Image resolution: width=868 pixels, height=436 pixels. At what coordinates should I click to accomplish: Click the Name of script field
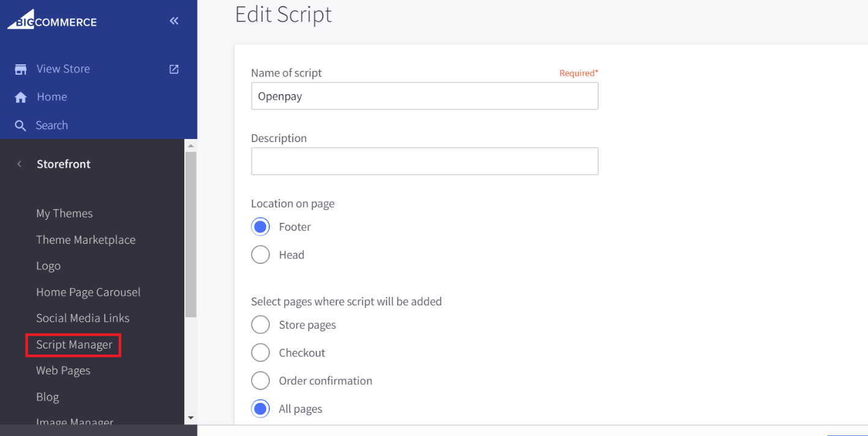tap(424, 97)
